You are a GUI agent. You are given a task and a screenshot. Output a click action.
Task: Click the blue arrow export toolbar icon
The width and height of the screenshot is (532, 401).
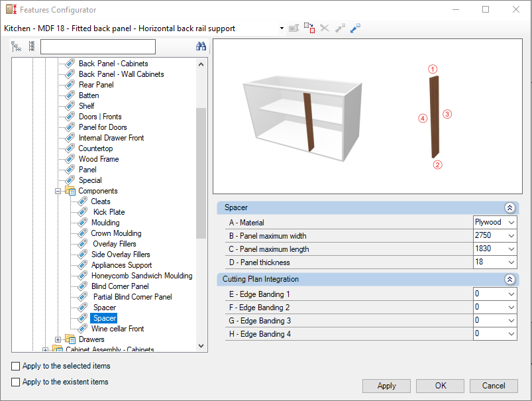tap(355, 29)
